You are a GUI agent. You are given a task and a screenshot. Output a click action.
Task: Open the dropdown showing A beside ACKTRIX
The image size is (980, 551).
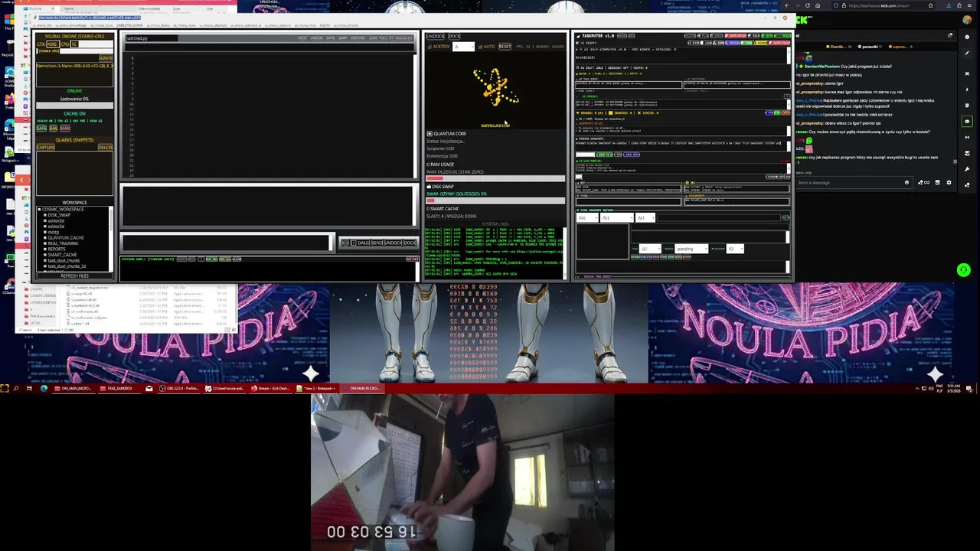pyautogui.click(x=463, y=47)
